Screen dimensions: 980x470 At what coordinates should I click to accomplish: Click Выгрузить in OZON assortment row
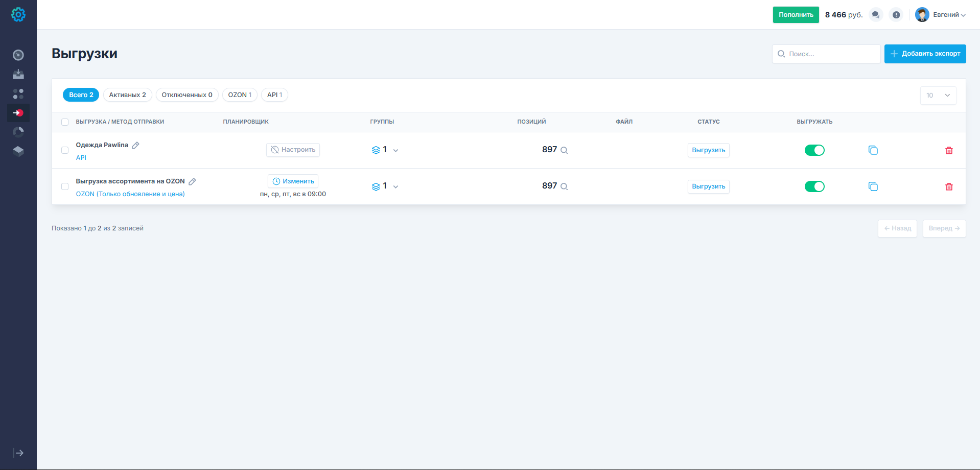coord(708,186)
